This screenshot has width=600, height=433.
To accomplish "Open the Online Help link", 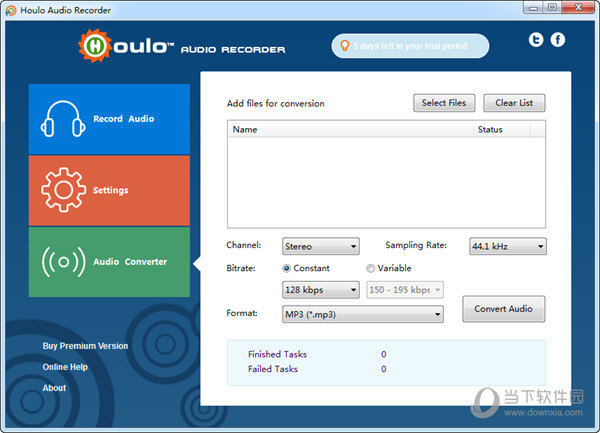I will click(x=65, y=367).
